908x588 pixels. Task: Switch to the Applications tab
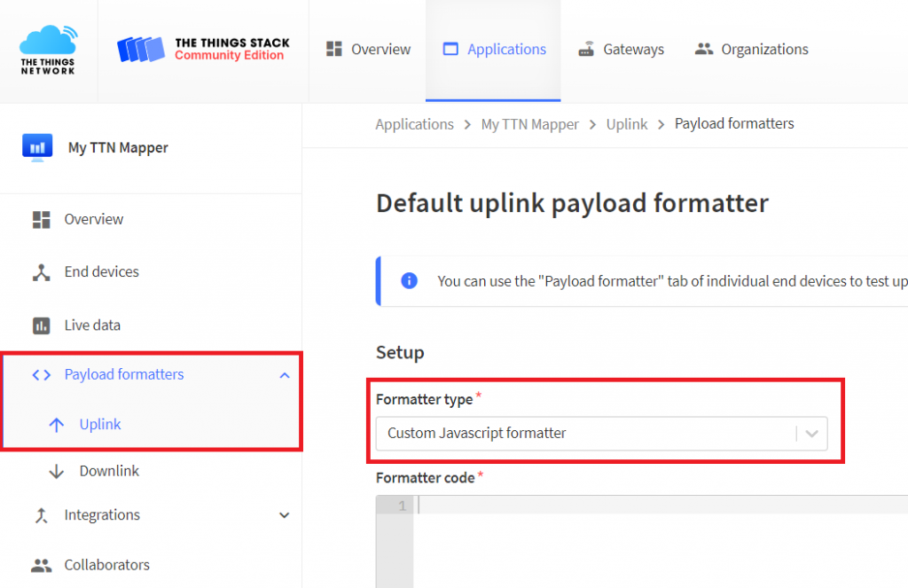pos(494,50)
